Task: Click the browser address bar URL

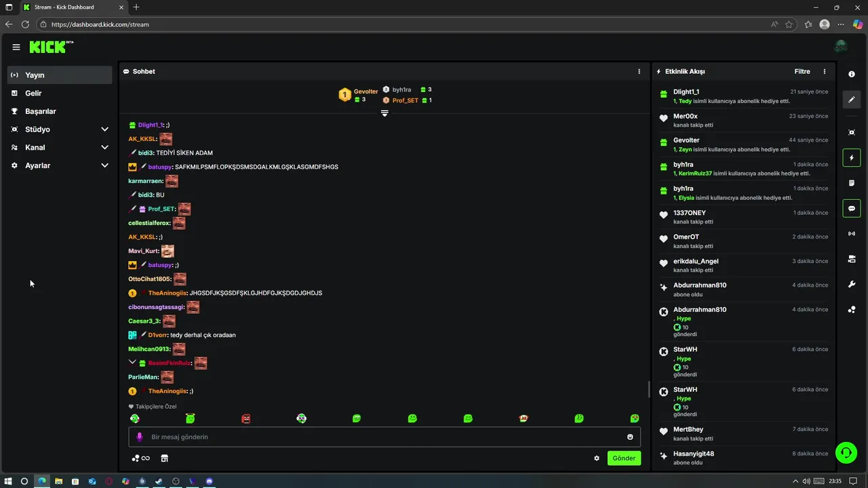Action: pos(100,24)
